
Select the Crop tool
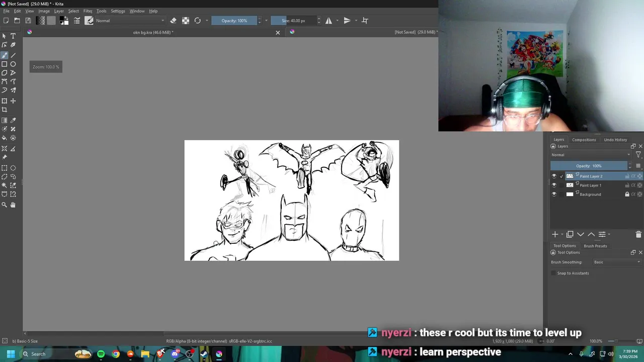coord(5,110)
